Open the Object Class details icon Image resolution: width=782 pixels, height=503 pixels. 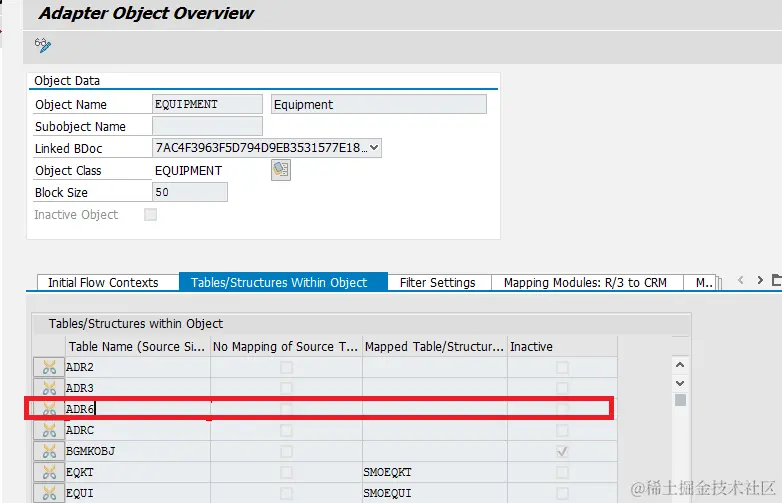[281, 170]
